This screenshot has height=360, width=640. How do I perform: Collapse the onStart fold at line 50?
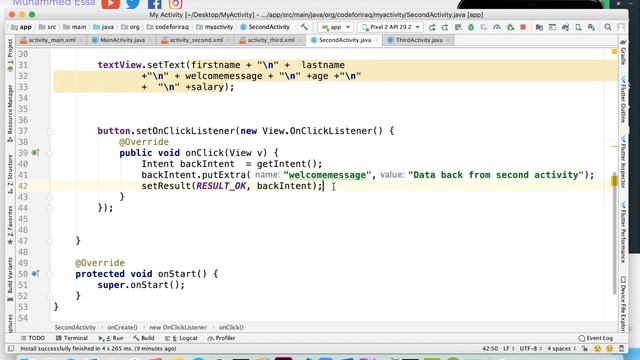click(x=50, y=274)
